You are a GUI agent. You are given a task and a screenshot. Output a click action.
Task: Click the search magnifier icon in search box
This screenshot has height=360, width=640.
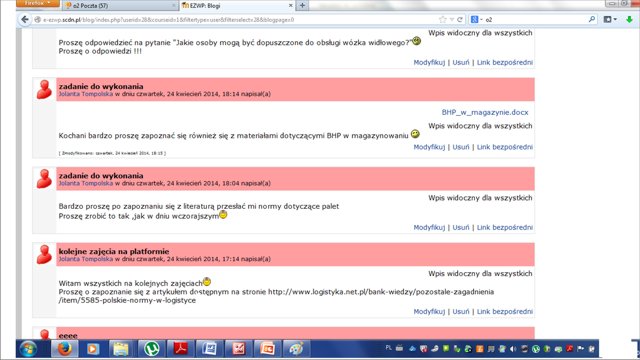click(x=592, y=19)
